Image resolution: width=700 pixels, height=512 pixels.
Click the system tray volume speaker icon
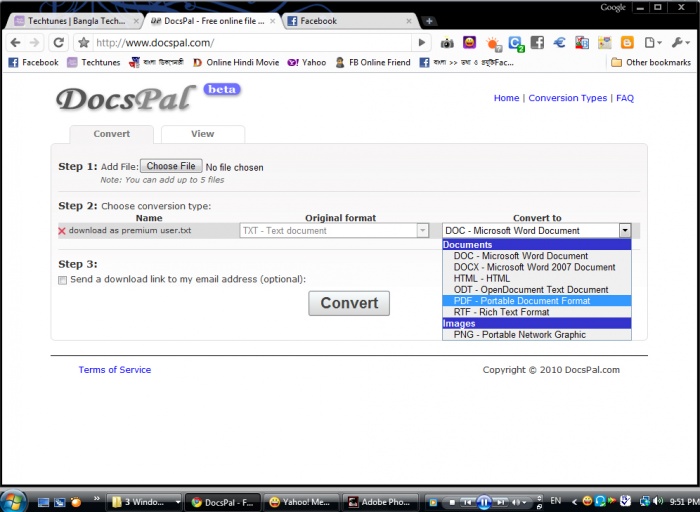pos(658,501)
